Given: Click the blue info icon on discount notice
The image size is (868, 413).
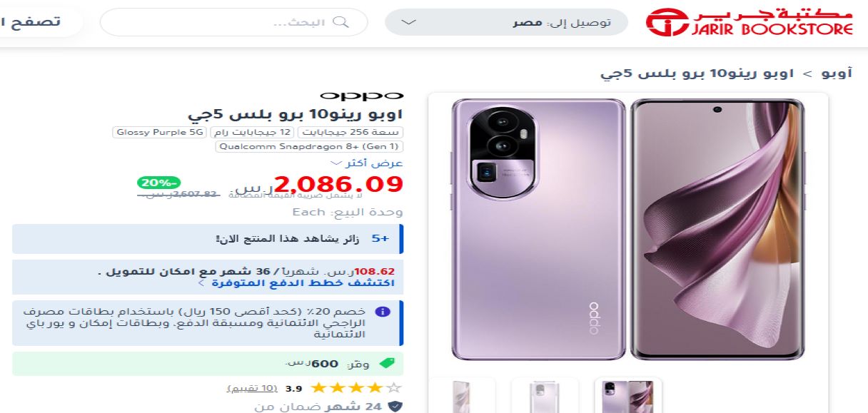Looking at the screenshot, I should tap(383, 312).
